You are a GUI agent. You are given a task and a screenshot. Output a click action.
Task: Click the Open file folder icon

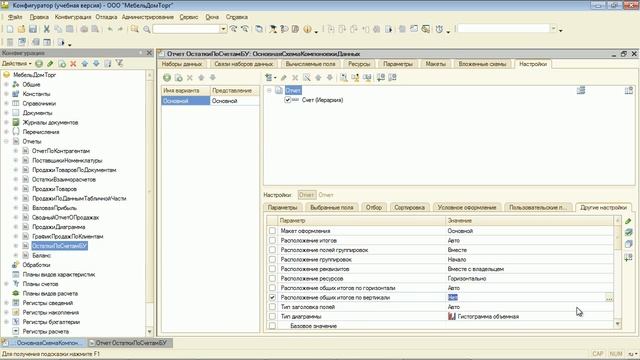pyautogui.click(x=21, y=29)
